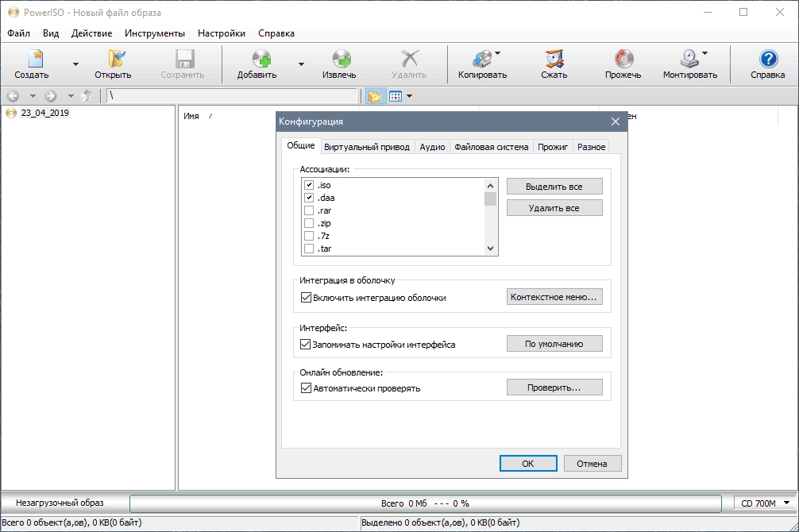The width and height of the screenshot is (799, 532).
Task: Click the Открыть (Open) toolbar icon
Action: (x=117, y=58)
